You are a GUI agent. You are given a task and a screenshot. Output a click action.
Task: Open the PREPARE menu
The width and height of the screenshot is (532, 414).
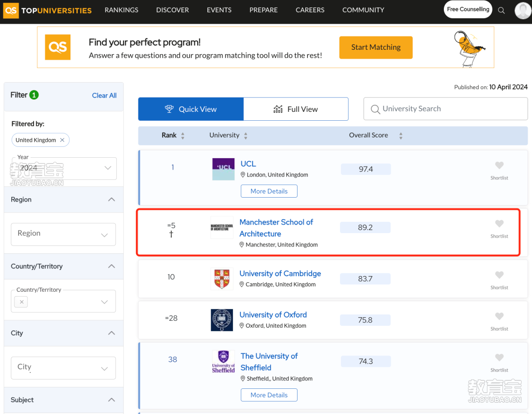pos(264,10)
